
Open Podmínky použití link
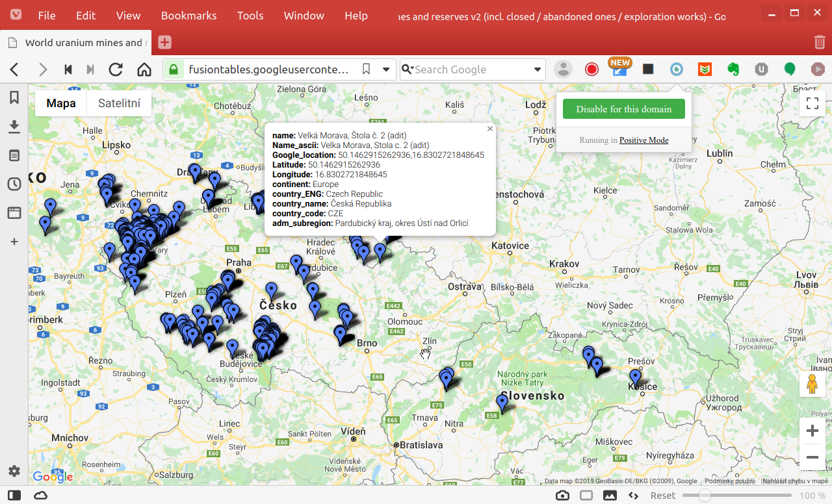tap(730, 481)
